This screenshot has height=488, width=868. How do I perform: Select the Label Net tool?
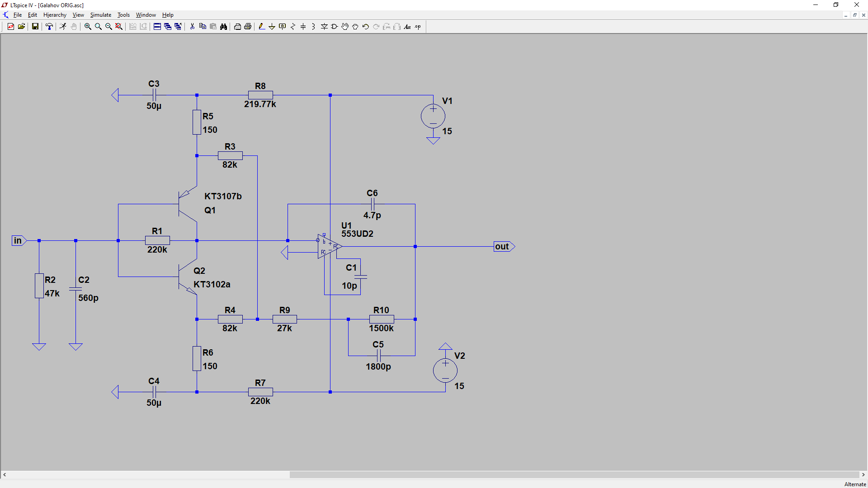click(282, 27)
